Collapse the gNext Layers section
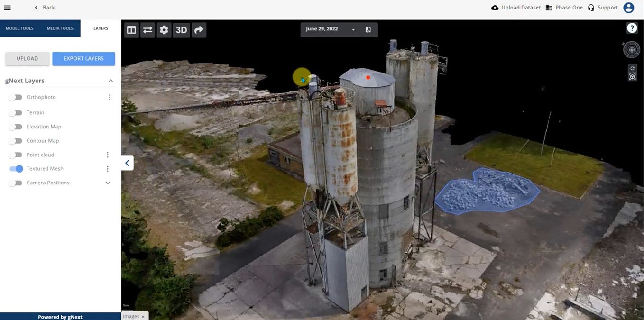 pos(110,80)
